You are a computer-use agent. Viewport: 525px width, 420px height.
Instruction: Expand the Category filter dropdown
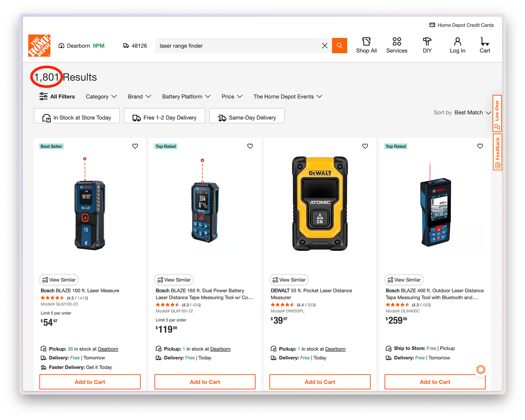click(101, 96)
